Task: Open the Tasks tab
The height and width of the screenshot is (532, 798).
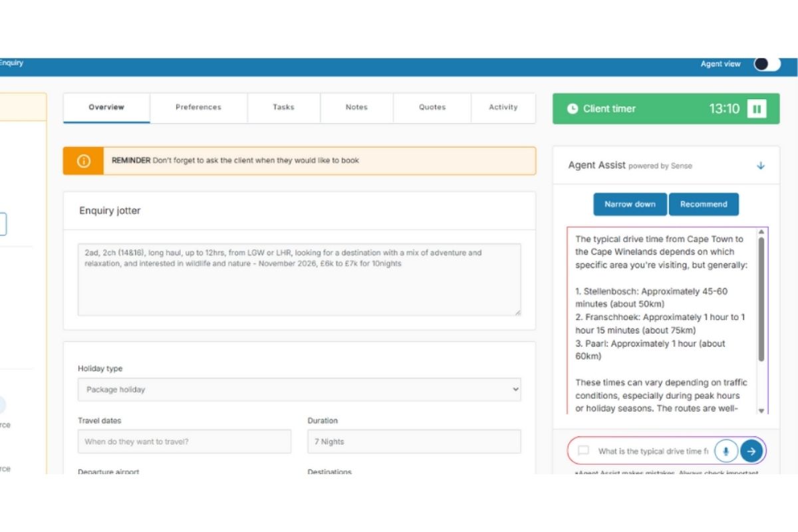Action: [x=283, y=107]
